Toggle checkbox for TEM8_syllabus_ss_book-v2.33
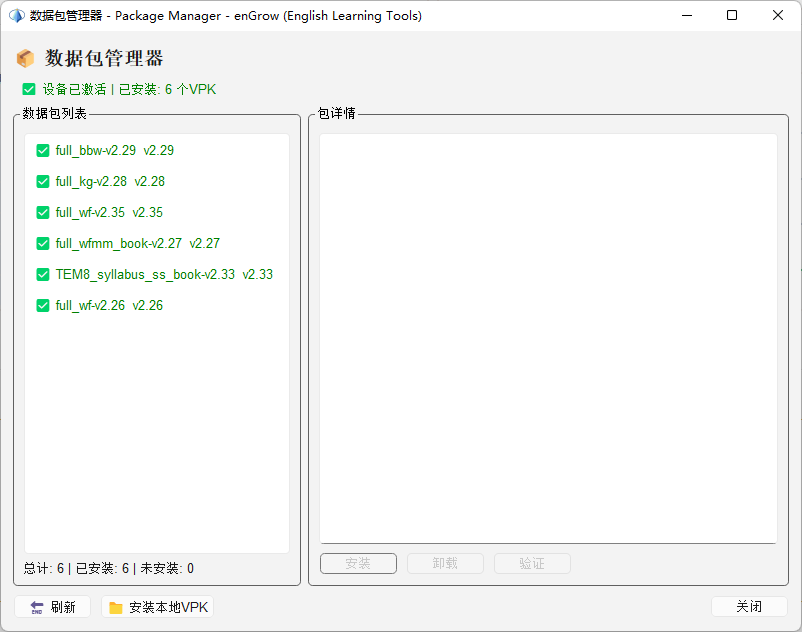802x632 pixels. point(43,275)
